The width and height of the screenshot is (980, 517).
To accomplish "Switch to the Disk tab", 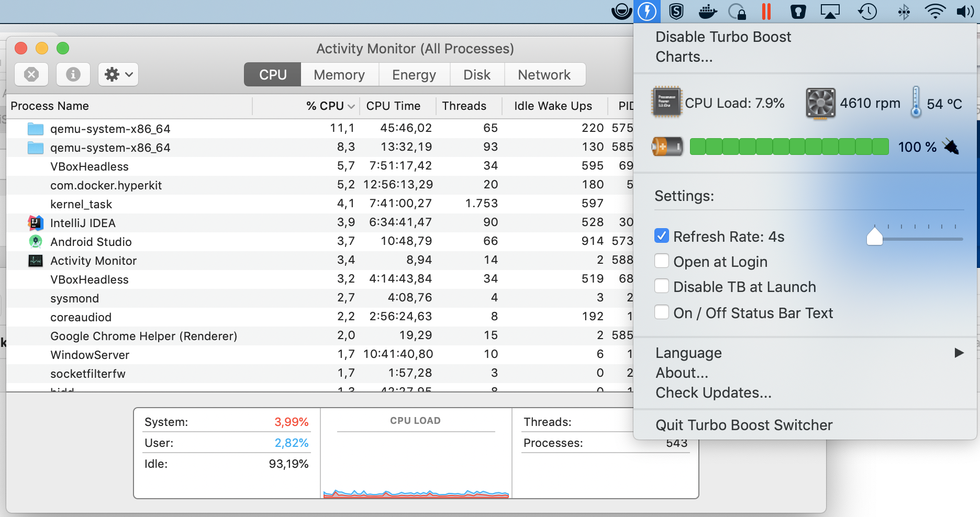I will click(x=477, y=74).
